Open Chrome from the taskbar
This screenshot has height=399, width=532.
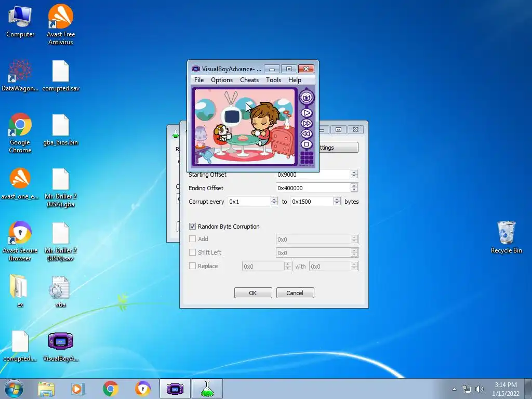point(110,389)
